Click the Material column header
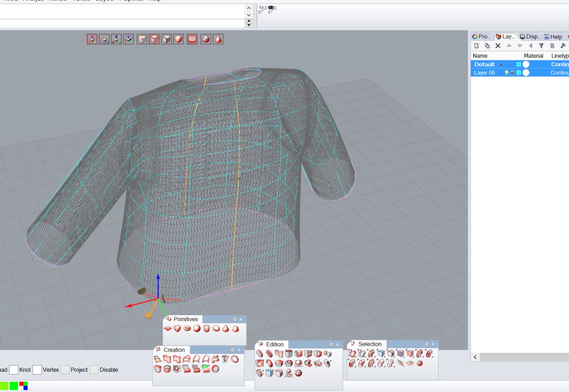Viewport: 569px width, 392px height. (x=533, y=56)
